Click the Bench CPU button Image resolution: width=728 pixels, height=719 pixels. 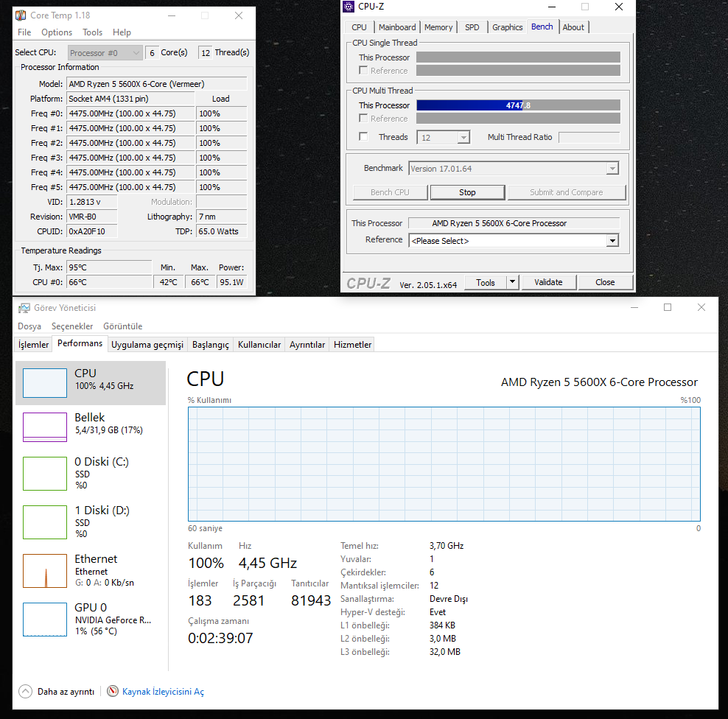point(390,192)
